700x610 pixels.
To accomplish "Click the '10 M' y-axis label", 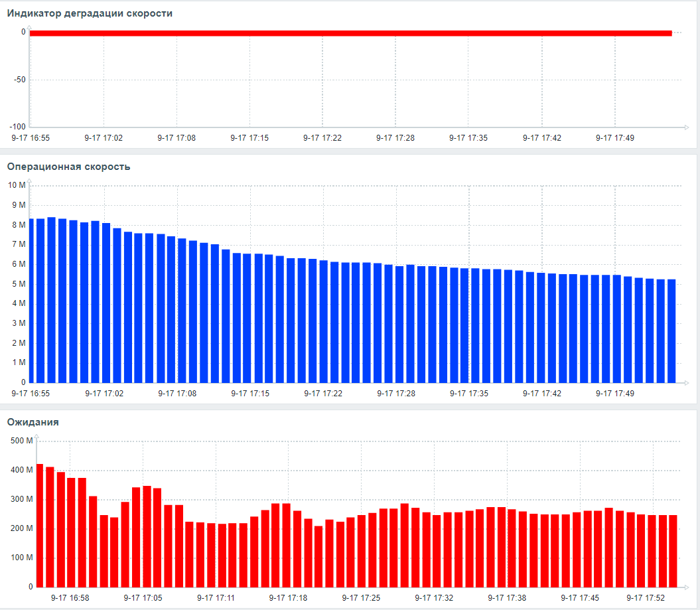I will point(17,185).
